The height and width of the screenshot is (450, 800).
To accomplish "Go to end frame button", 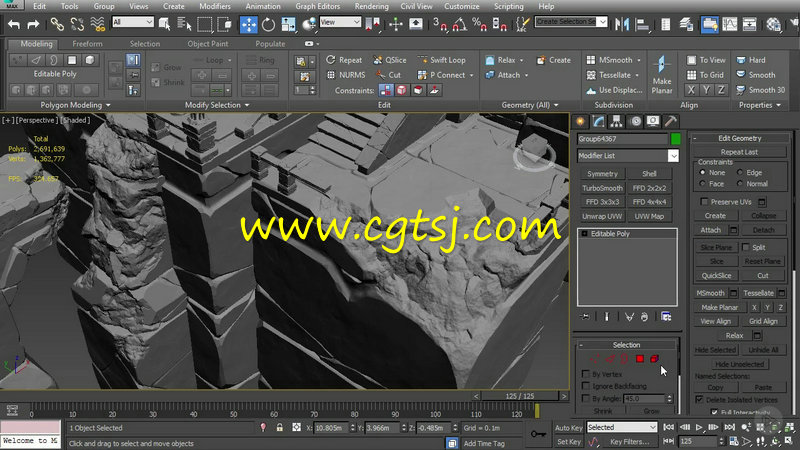I will coord(730,428).
